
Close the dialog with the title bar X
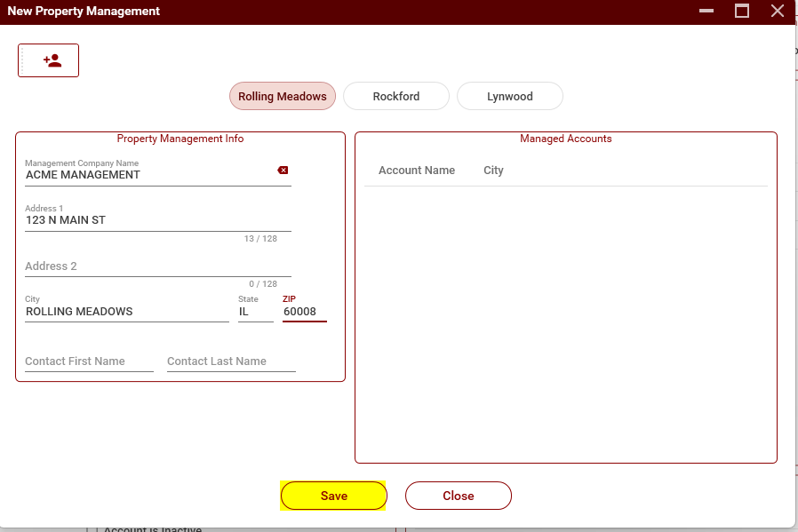(777, 12)
